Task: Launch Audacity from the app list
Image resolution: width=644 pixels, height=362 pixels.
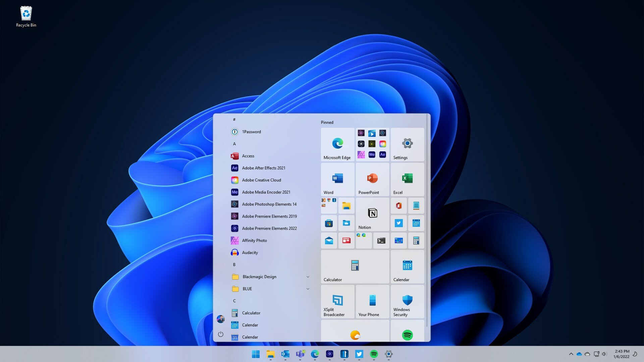Action: (x=250, y=253)
